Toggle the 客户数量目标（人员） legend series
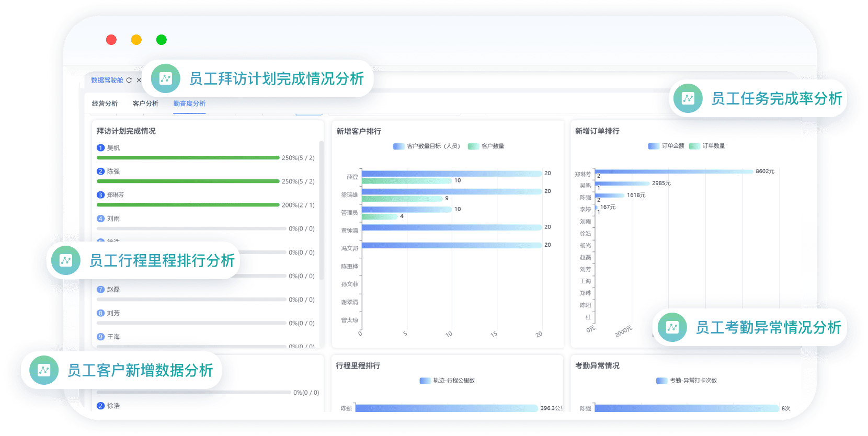Image resolution: width=868 pixels, height=436 pixels. coord(427,146)
